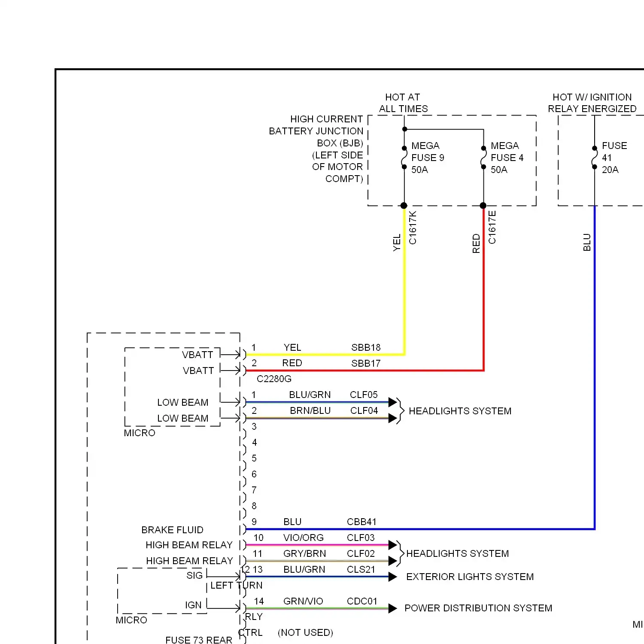644x644 pixels.
Task: Select the 'GRY/BRN' wire color label
Action: coord(304,553)
